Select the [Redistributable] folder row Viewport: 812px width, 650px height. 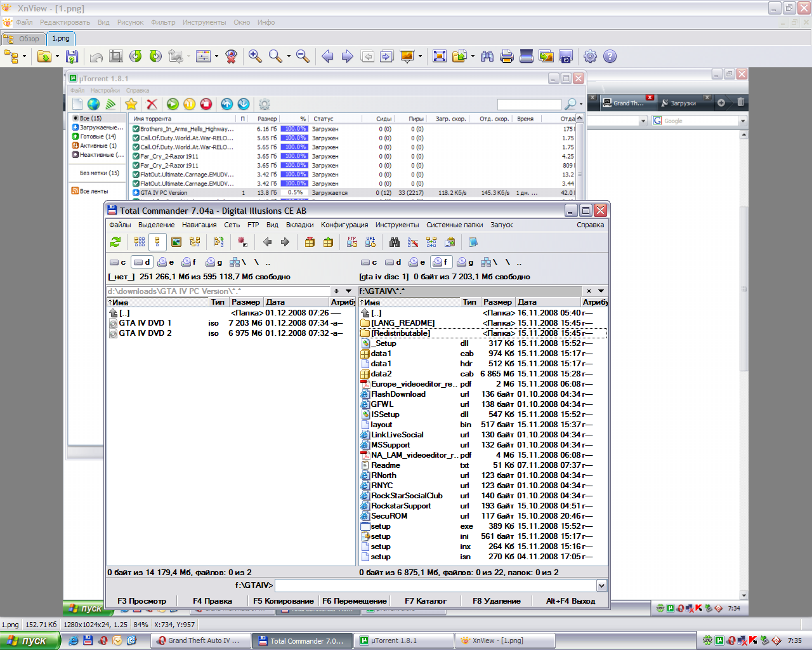(x=483, y=333)
